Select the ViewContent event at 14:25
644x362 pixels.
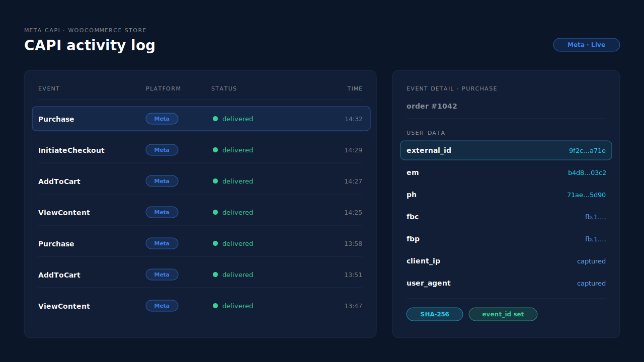[x=201, y=212]
